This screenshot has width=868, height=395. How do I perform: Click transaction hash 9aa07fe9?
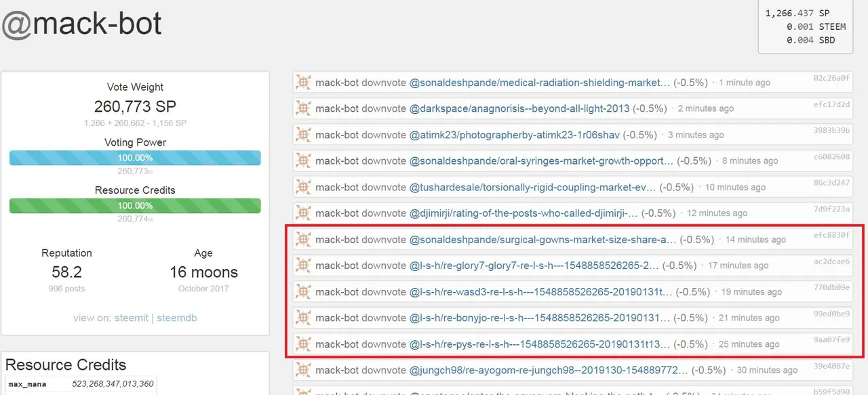click(x=831, y=340)
